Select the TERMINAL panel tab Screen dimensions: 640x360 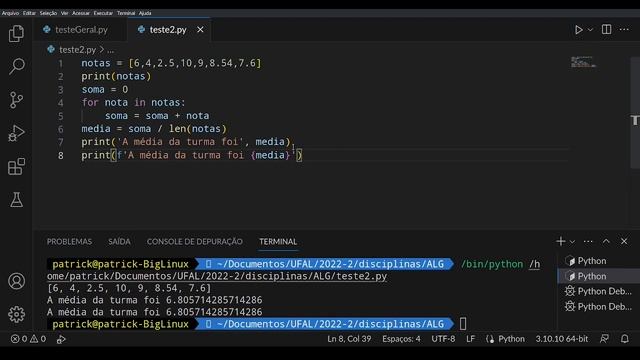[278, 241]
